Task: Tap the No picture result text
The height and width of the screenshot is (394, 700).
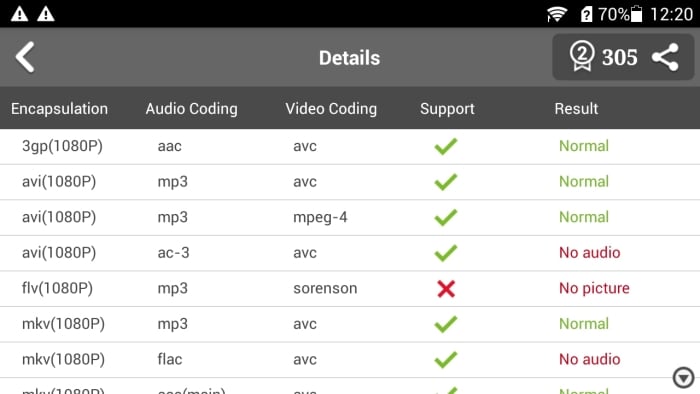Action: click(594, 288)
